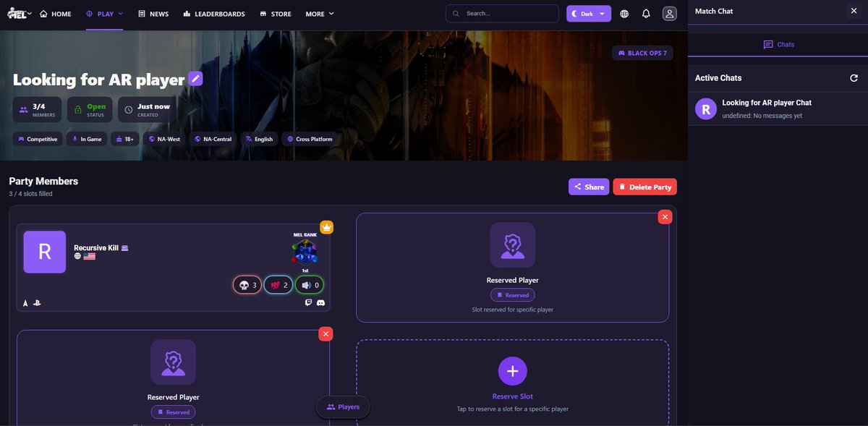Refresh the Active Chats list

coord(854,78)
